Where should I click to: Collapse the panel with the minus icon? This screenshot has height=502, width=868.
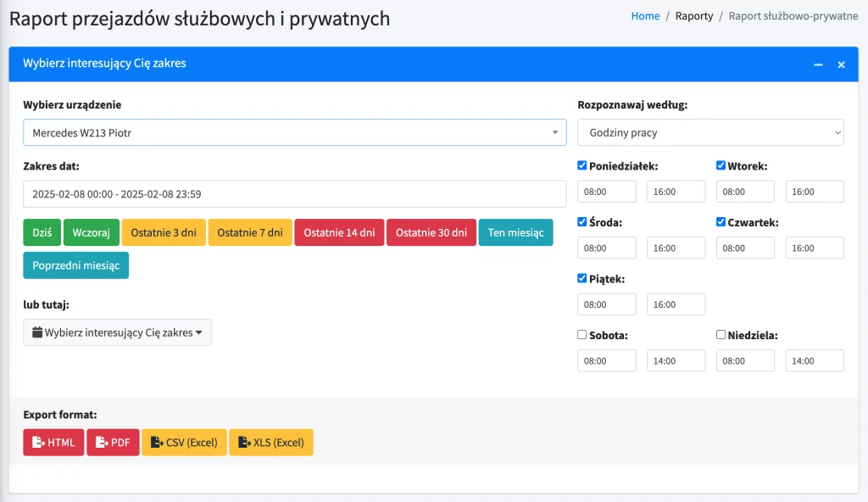pyautogui.click(x=818, y=64)
